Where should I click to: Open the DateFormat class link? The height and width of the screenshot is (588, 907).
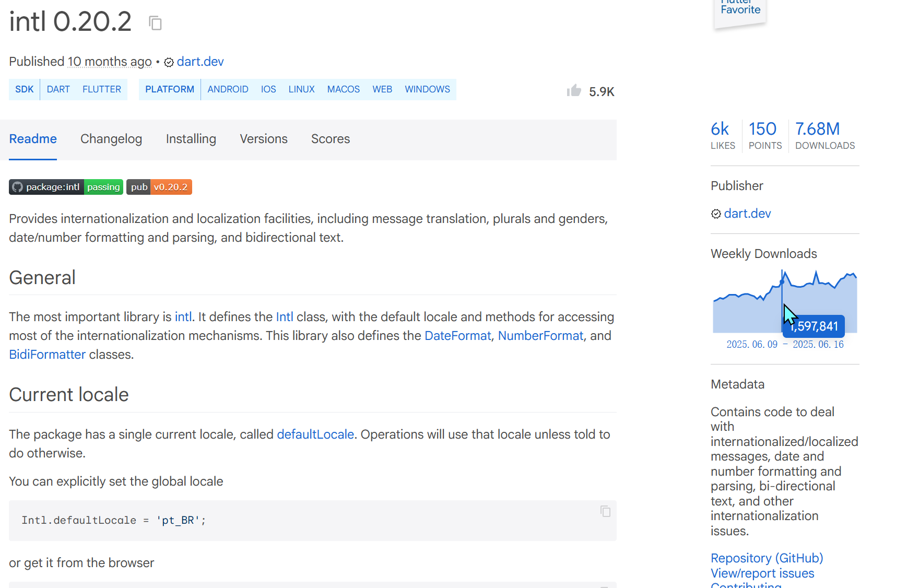tap(457, 336)
